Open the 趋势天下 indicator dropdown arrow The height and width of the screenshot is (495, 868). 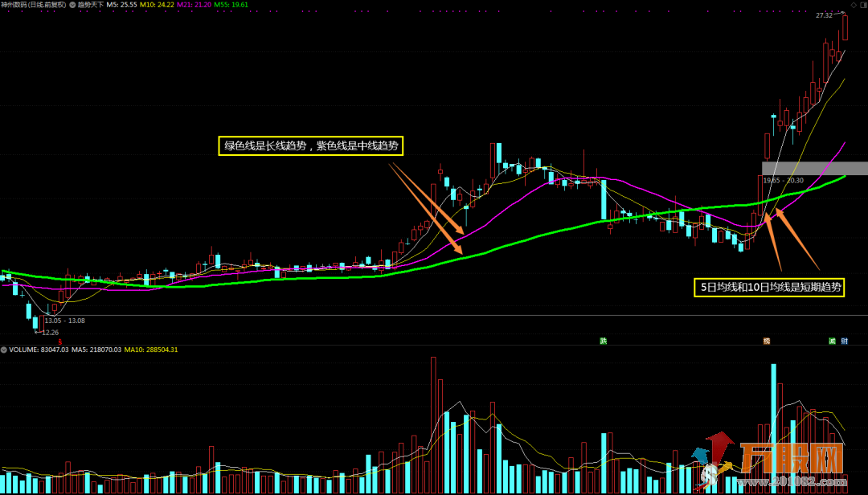pos(72,5)
